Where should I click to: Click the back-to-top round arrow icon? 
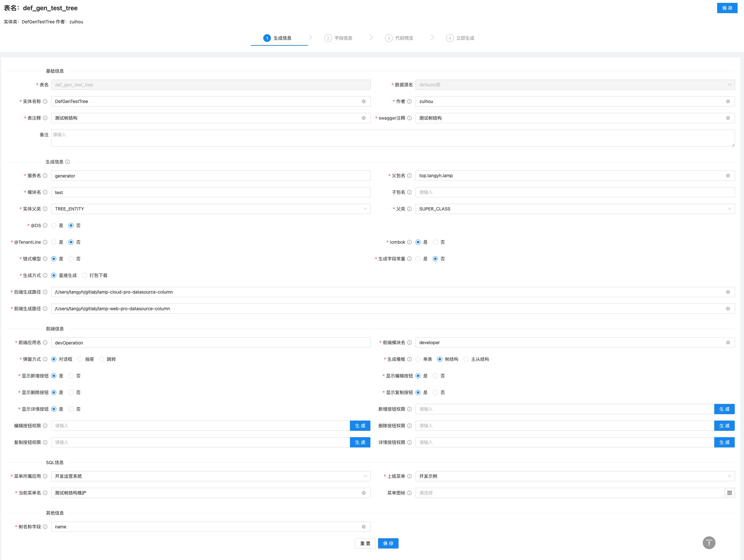(709, 542)
